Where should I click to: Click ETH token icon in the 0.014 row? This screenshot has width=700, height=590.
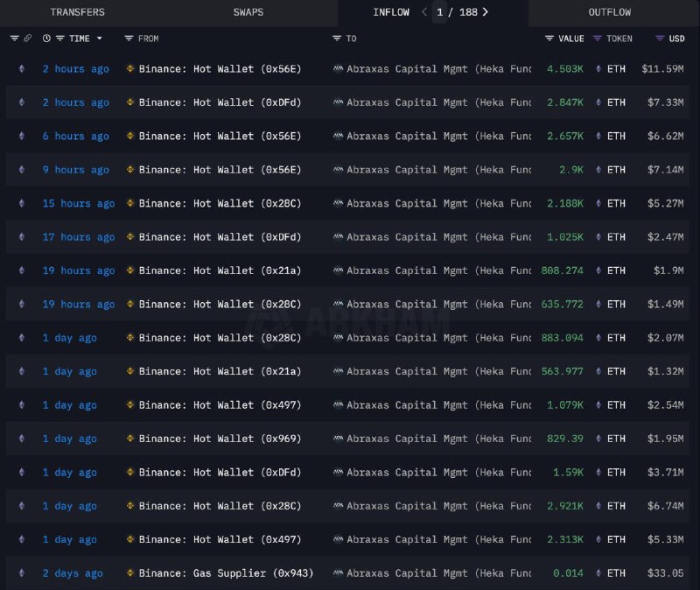598,573
